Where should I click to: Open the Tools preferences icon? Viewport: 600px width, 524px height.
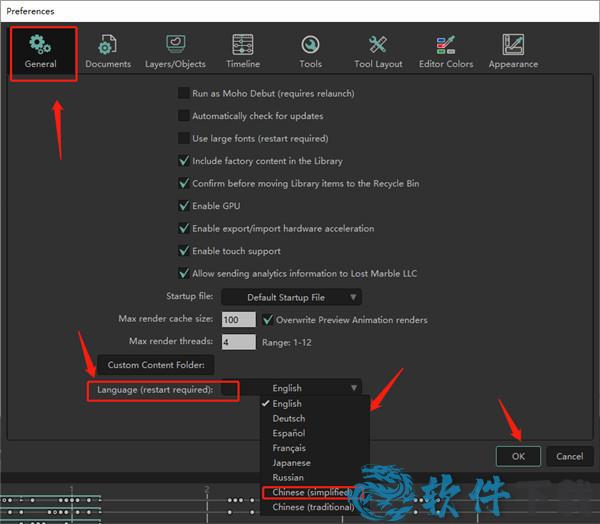click(x=310, y=44)
